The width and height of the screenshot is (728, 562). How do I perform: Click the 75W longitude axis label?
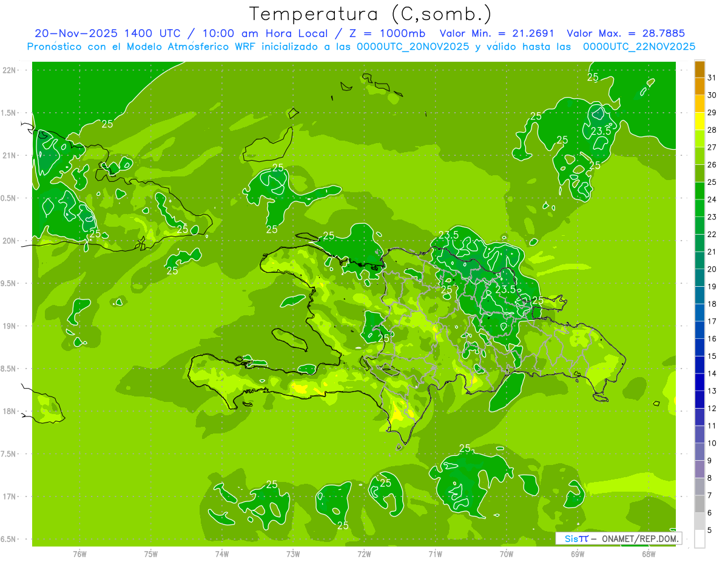pos(150,554)
